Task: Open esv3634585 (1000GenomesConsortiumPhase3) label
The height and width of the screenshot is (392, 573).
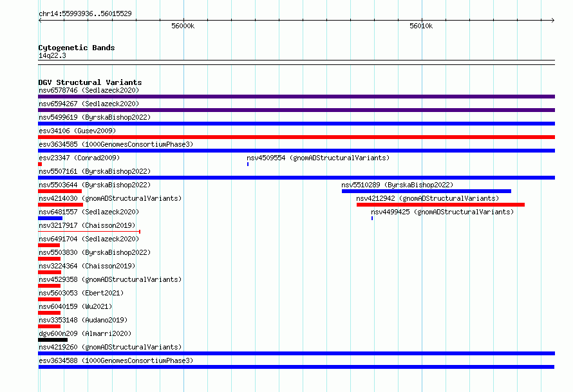Action: click(x=116, y=144)
